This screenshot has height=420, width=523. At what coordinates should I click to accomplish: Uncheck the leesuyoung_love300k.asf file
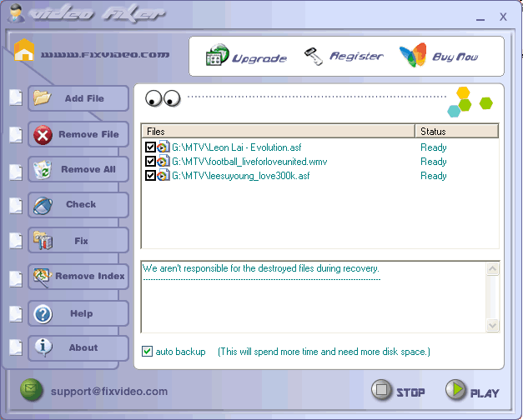coord(150,175)
